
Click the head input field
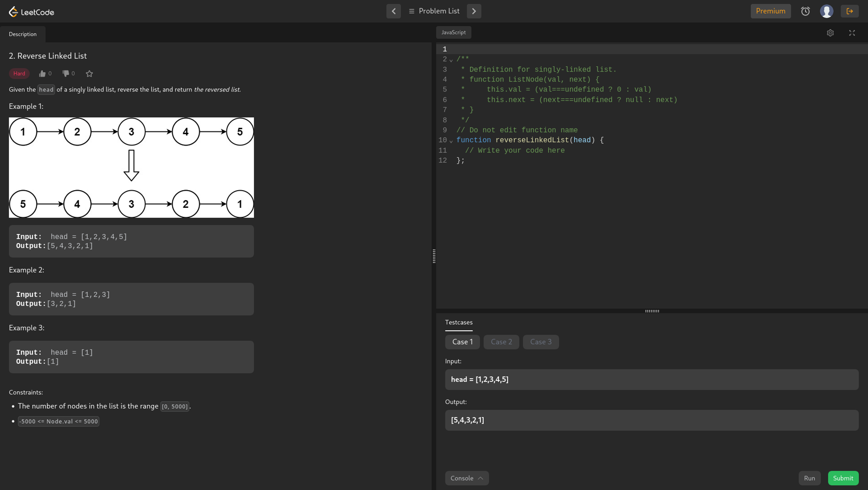(651, 379)
